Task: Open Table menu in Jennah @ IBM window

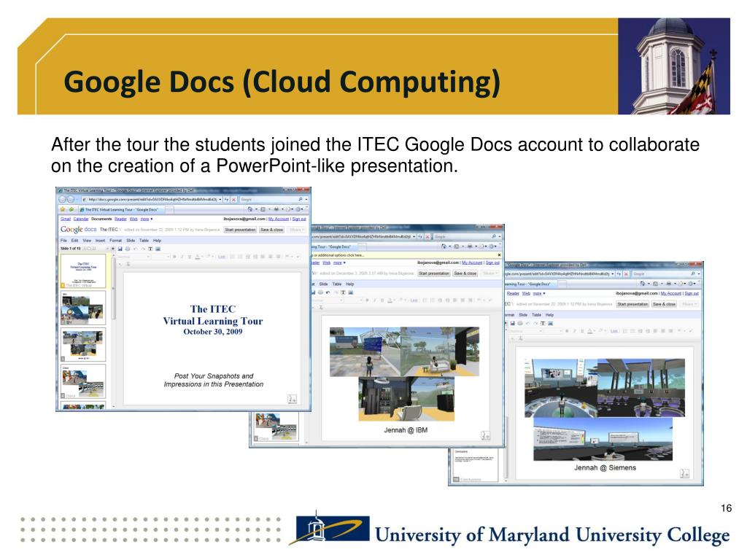Action: click(337, 284)
